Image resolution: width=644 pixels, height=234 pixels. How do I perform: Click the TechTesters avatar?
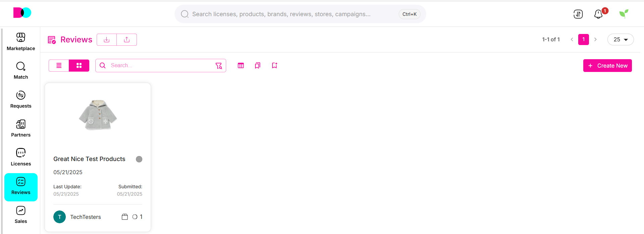(x=60, y=217)
